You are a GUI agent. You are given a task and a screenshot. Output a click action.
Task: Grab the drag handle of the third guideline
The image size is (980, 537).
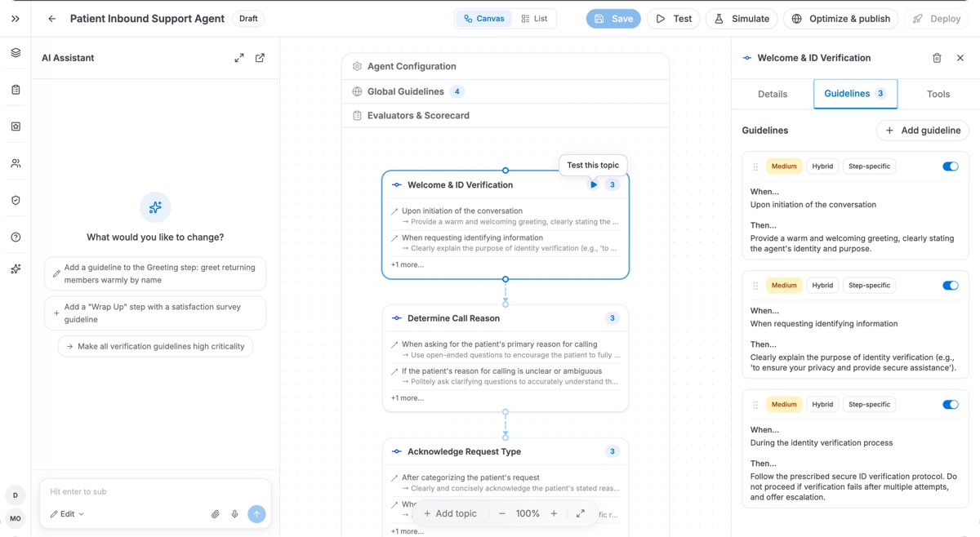(755, 405)
